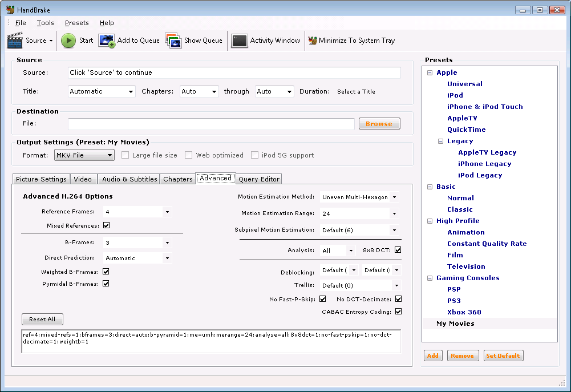This screenshot has width=571, height=392.
Task: Open the Activity Window terminal icon
Action: pyautogui.click(x=240, y=41)
